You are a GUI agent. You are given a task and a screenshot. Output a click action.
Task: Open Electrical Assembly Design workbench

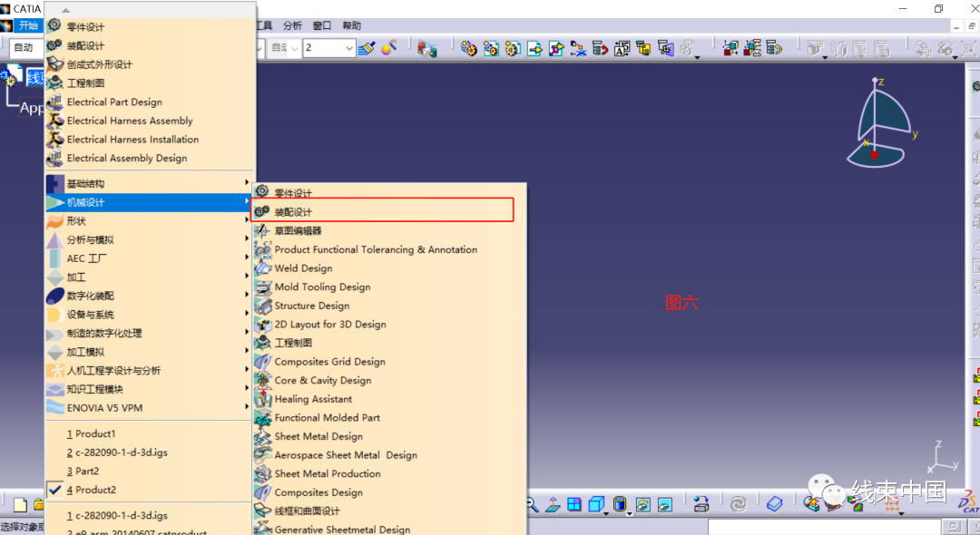tap(150, 158)
